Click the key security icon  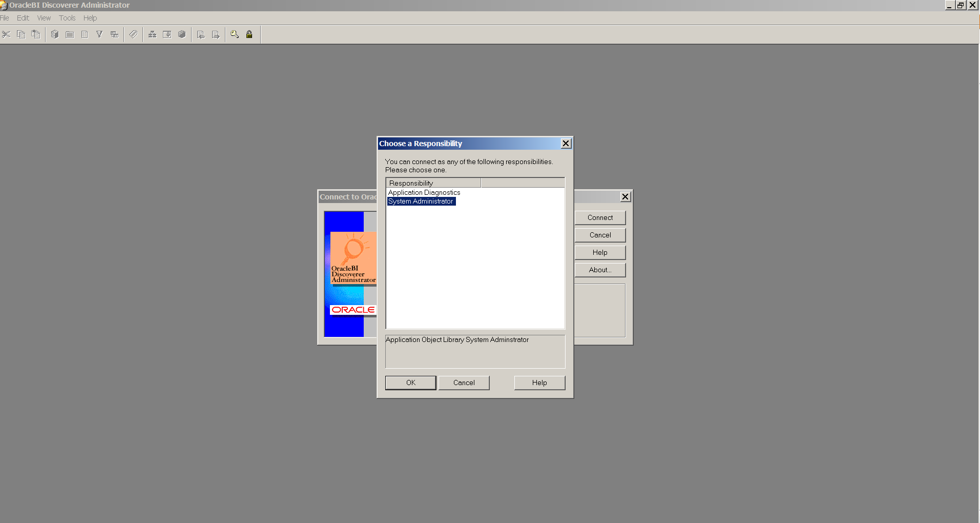pyautogui.click(x=235, y=34)
